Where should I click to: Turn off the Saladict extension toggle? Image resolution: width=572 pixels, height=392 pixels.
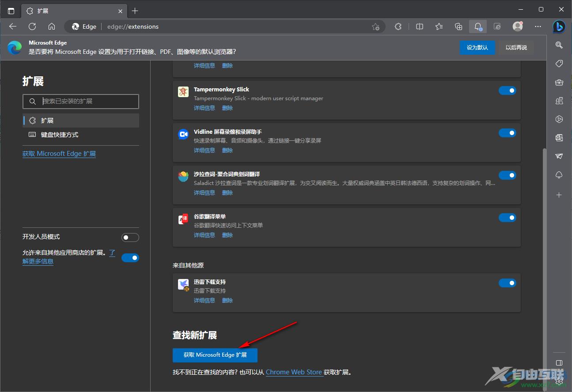pyautogui.click(x=508, y=175)
